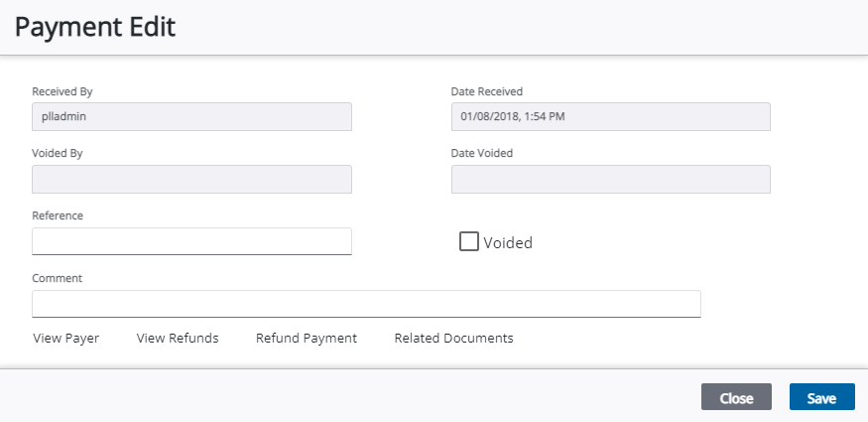Click the Comment field label
Viewport: 868px width, 422px height.
[57, 279]
